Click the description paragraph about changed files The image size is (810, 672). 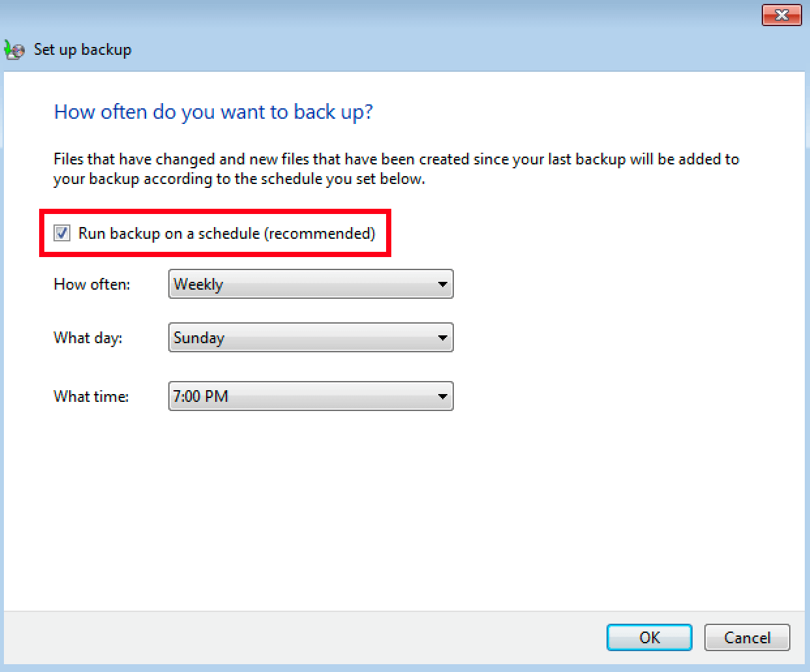coord(396,169)
